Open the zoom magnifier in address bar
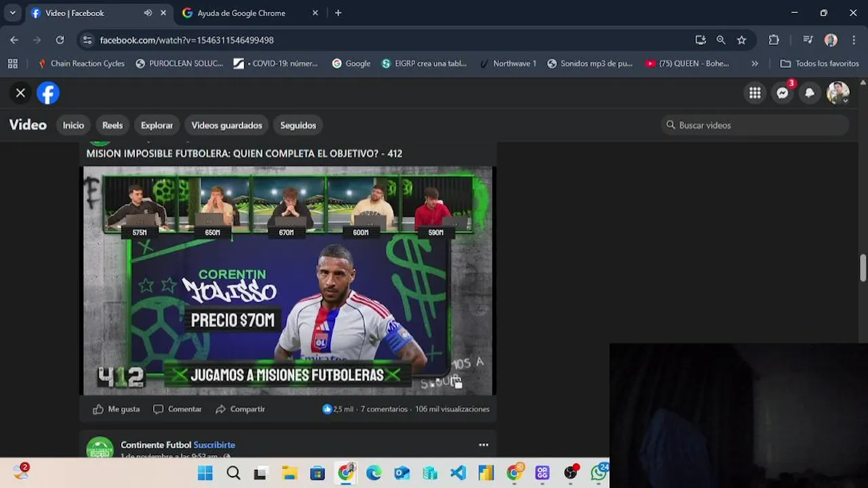Screen dimensions: 868x488 721,40
